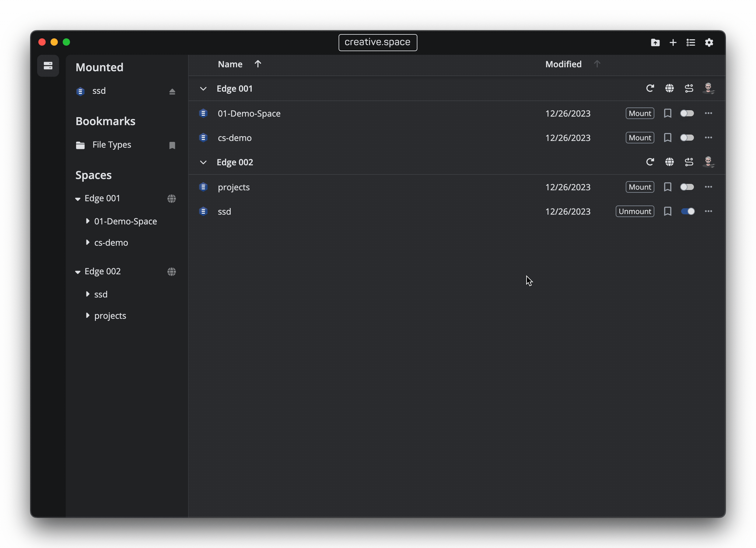Viewport: 756px width, 548px height.
Task: Sort the list by Modified column
Action: 563,64
